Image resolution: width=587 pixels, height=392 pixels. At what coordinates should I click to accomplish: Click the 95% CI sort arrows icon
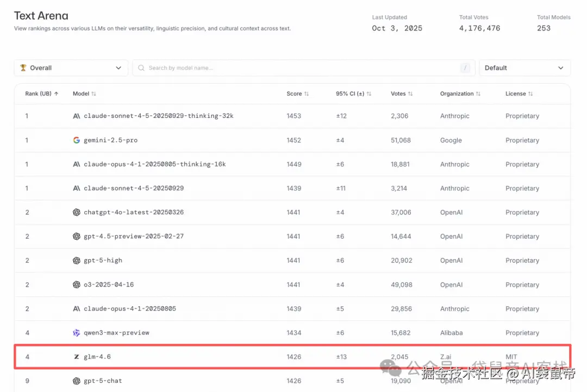[369, 94]
